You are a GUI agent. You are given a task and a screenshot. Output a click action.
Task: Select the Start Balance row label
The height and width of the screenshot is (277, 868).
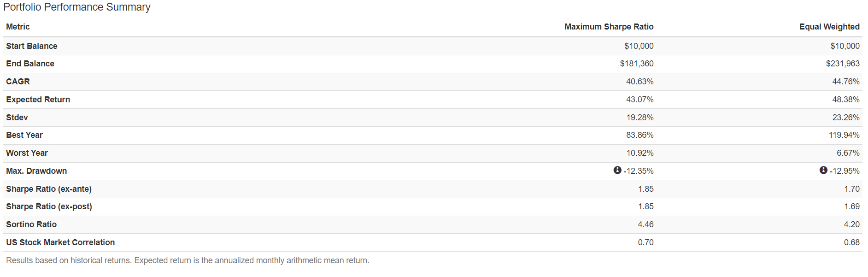tap(32, 46)
